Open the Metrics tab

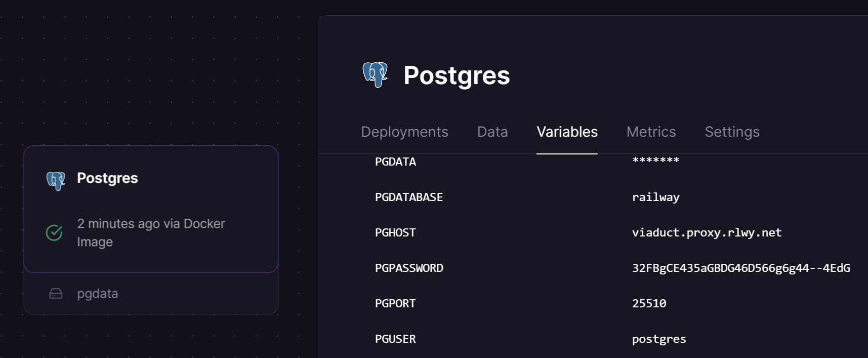pos(651,132)
